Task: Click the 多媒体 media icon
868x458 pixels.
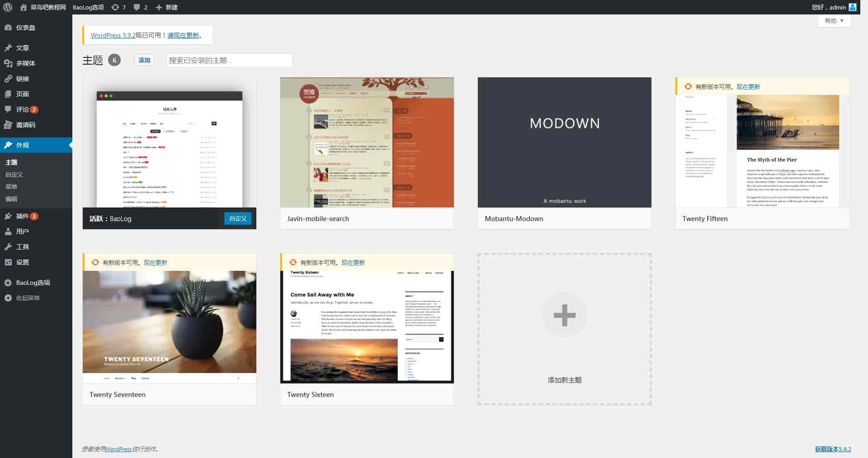Action: 8,63
